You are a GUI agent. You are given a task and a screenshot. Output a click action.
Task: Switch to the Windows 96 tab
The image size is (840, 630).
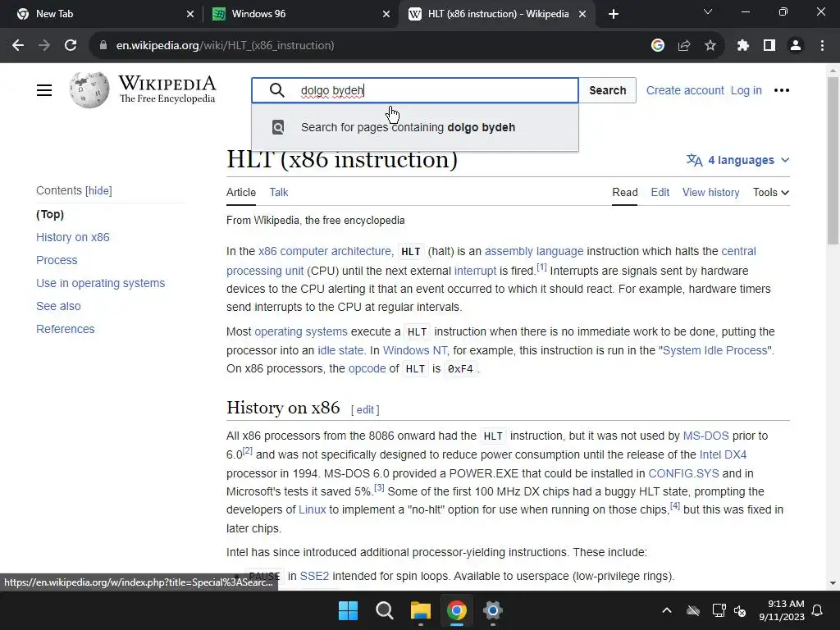coord(302,14)
